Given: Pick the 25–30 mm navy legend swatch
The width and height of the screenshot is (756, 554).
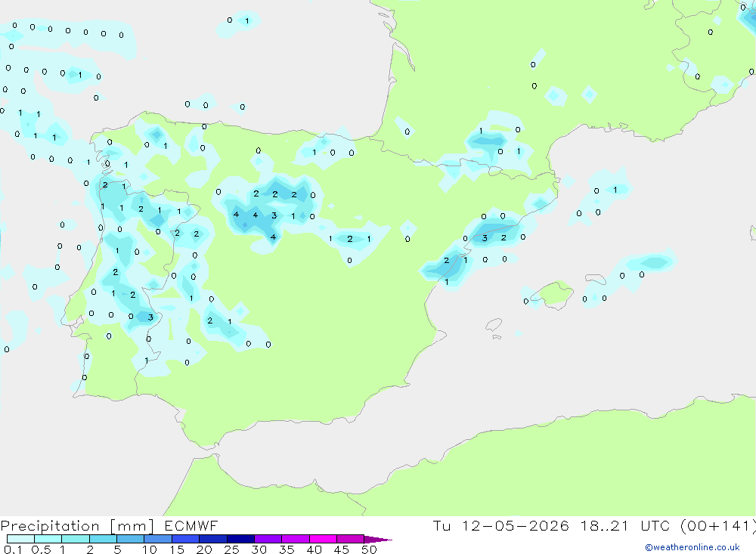Looking at the screenshot, I should pyautogui.click(x=240, y=539).
